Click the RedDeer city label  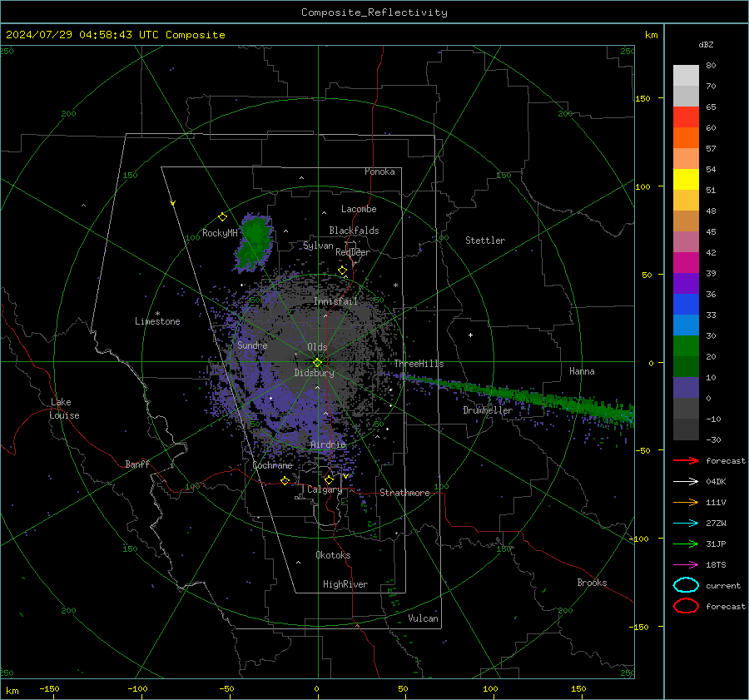tap(353, 252)
